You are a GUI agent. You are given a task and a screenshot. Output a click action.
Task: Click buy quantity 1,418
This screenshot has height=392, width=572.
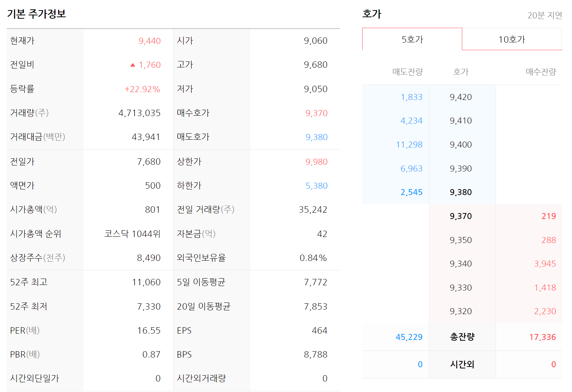click(545, 288)
